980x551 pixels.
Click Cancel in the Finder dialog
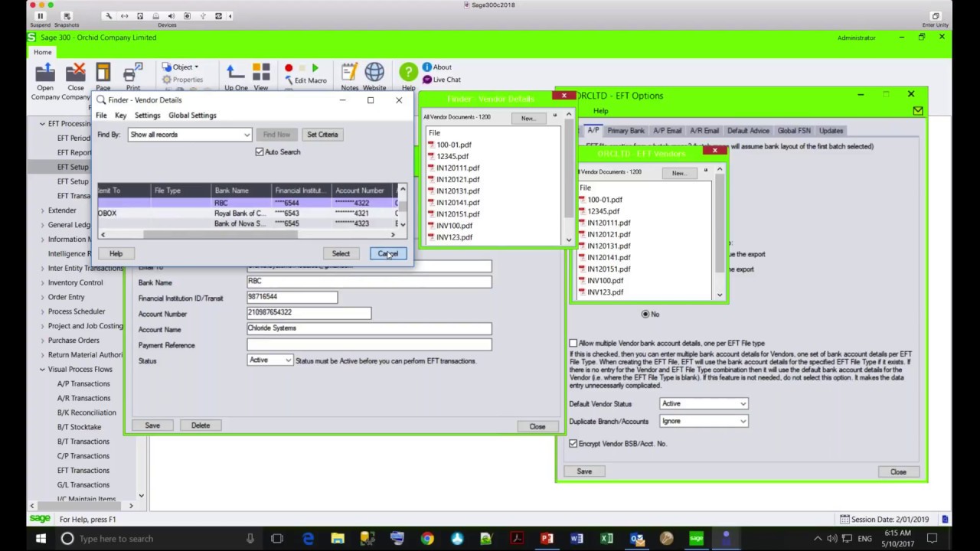[388, 254]
